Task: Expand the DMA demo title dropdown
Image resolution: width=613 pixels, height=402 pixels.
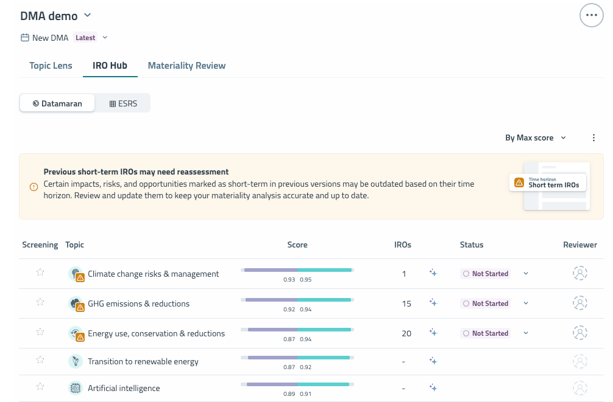Action: (88, 15)
